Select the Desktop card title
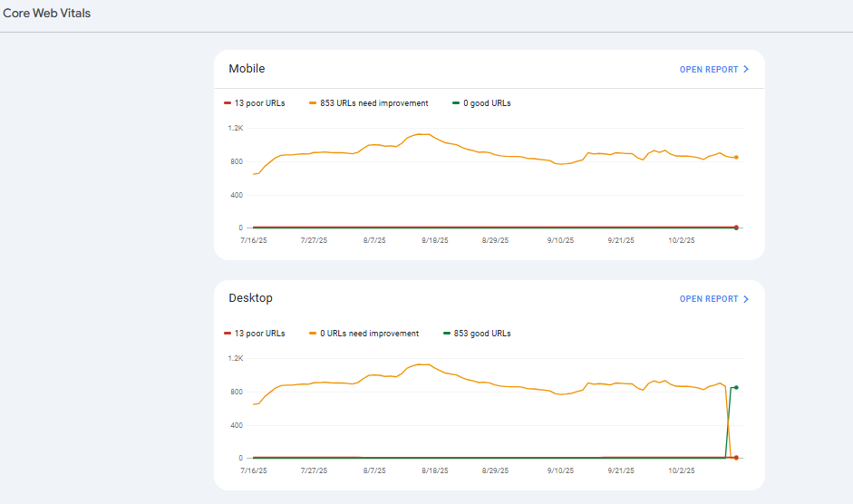 250,298
